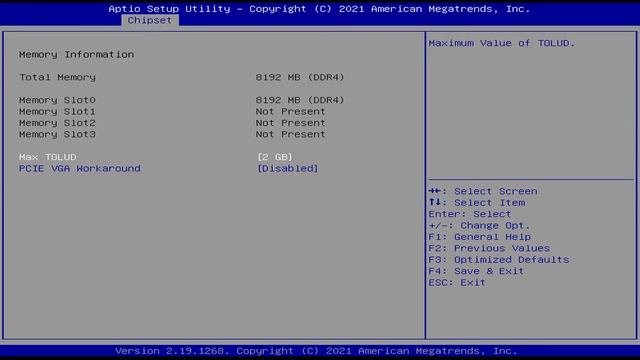The image size is (640, 360).
Task: Select PCIE VGA Workaround setting
Action: pyautogui.click(x=80, y=169)
